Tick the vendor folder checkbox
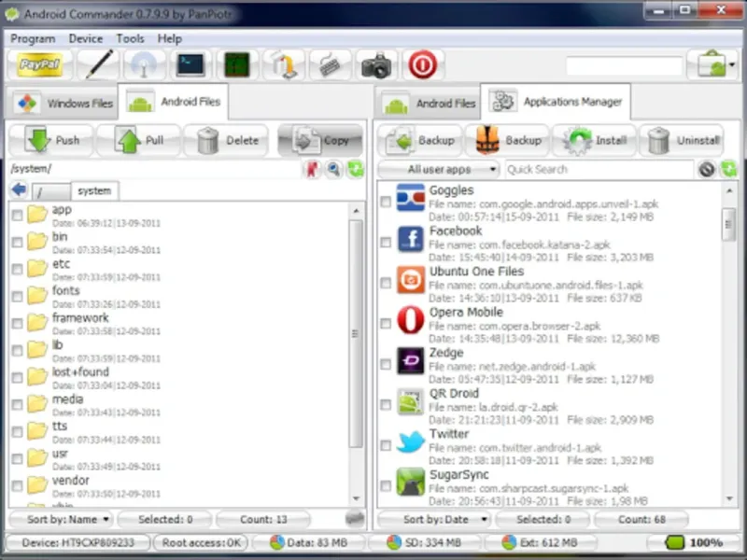Viewport: 747px width, 560px height. tap(17, 486)
